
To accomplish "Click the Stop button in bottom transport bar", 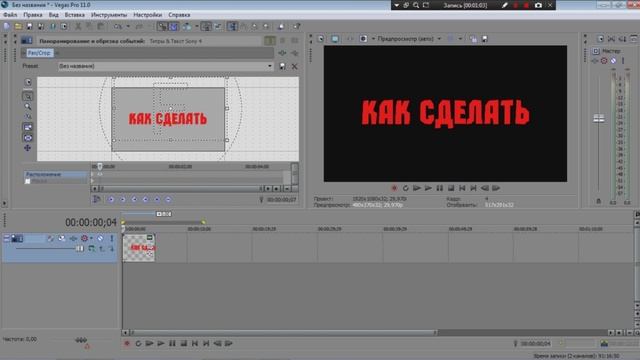I will pyautogui.click(x=184, y=344).
